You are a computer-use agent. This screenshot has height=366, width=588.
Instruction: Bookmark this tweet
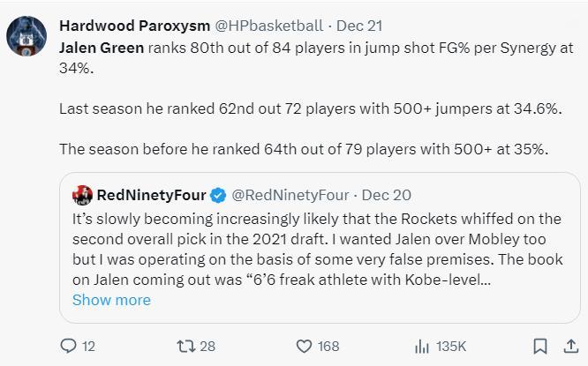click(540, 347)
